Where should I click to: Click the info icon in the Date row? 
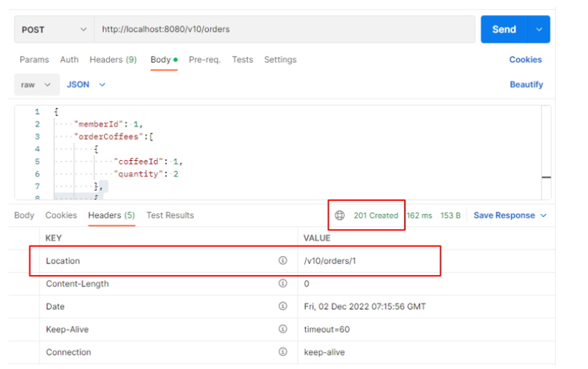(x=283, y=306)
